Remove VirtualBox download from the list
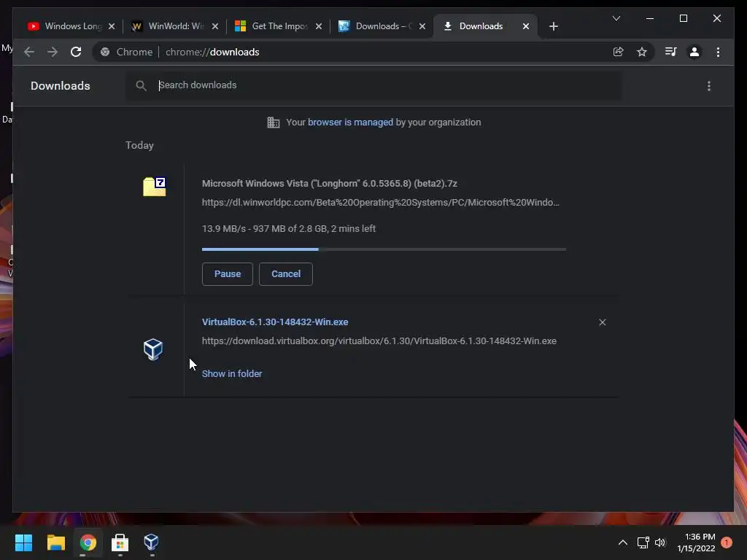 [602, 322]
